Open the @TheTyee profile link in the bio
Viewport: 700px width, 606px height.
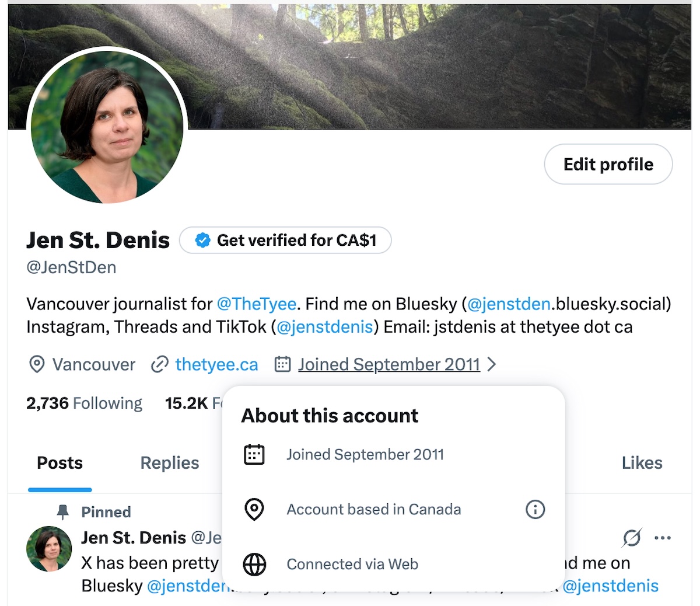click(x=257, y=304)
